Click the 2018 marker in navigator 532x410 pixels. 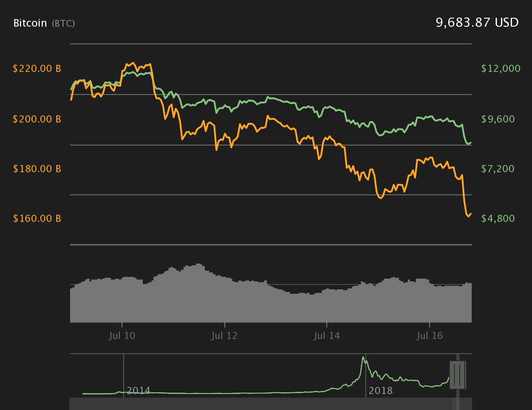[380, 391]
